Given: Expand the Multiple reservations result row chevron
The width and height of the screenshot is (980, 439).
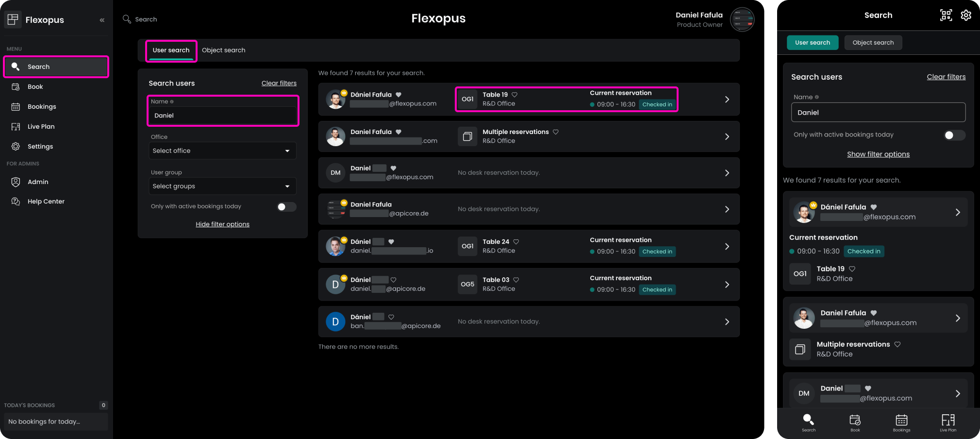Looking at the screenshot, I should (727, 136).
